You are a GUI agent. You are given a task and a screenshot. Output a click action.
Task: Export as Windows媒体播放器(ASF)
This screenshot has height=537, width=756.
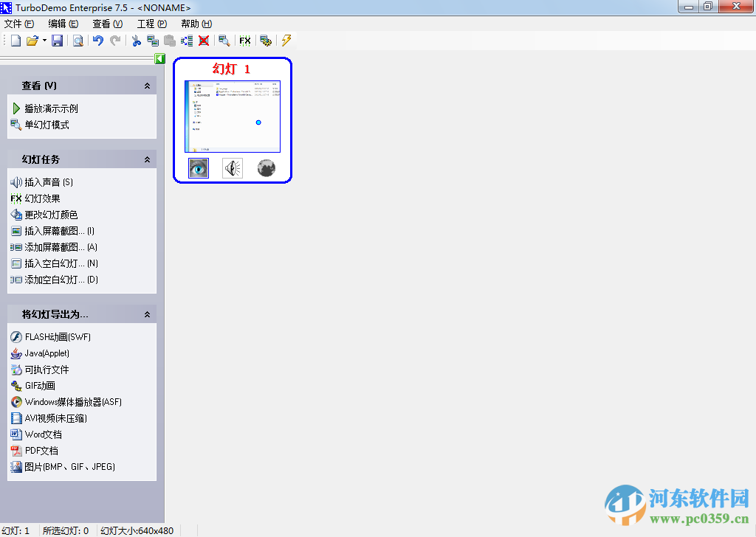(x=66, y=402)
